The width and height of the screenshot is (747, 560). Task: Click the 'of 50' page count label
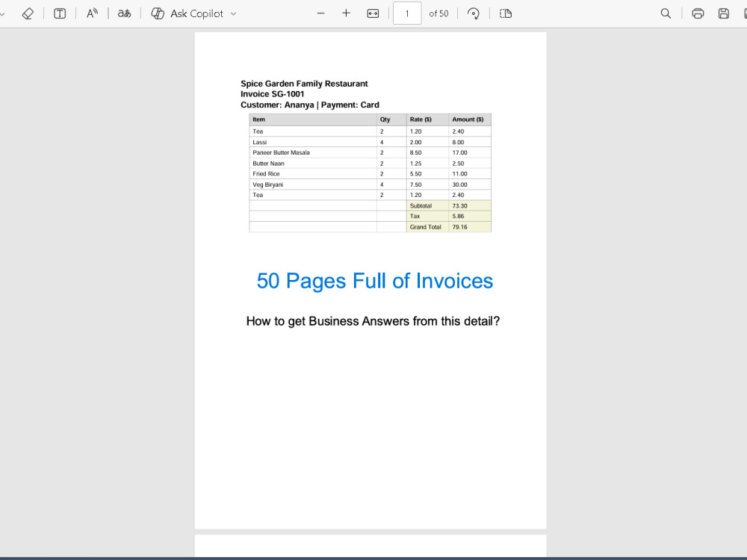click(438, 13)
